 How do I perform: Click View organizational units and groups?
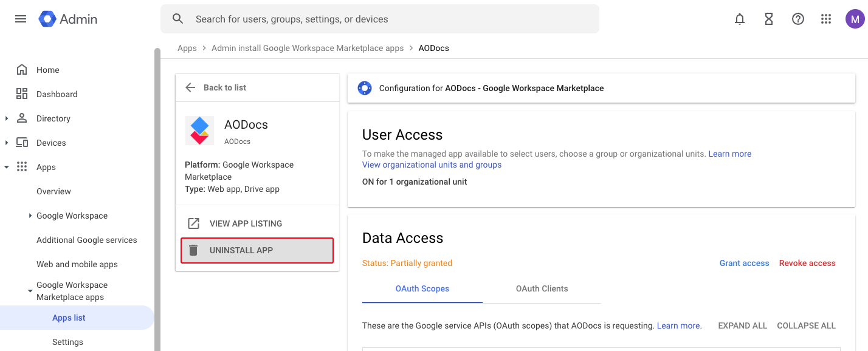pos(432,165)
